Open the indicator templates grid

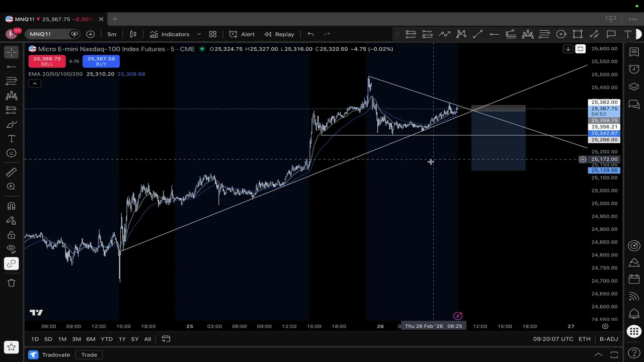coord(213,34)
